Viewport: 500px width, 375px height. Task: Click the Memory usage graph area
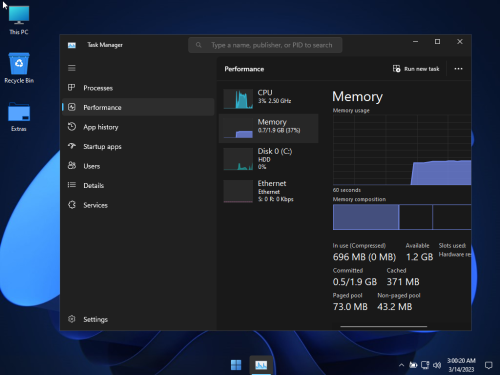[x=402, y=150]
